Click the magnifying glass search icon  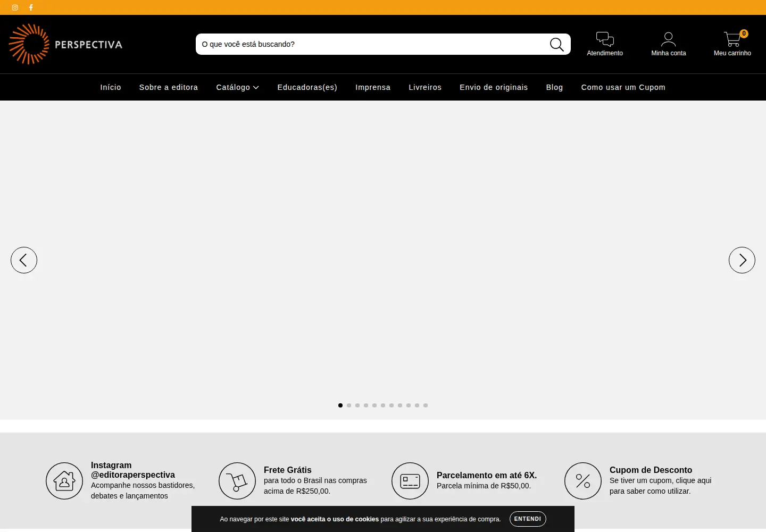[557, 44]
